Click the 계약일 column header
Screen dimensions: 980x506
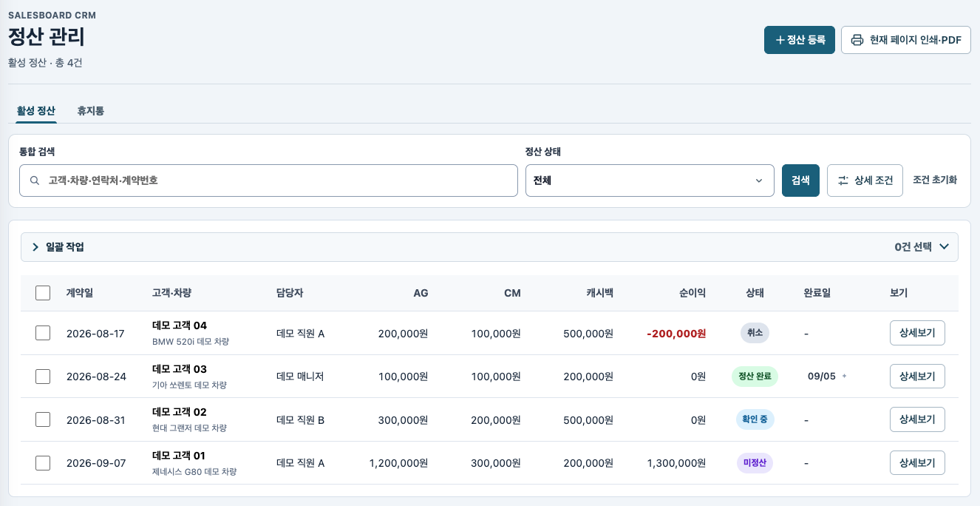[80, 293]
